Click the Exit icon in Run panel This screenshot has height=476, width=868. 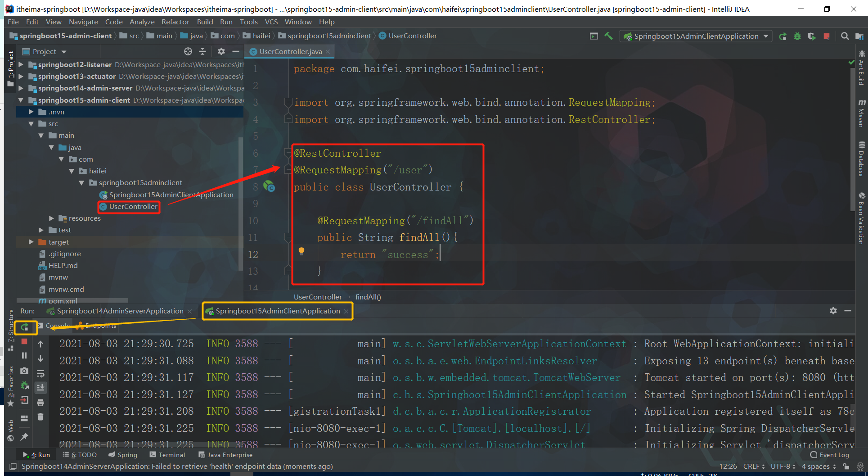[24, 400]
